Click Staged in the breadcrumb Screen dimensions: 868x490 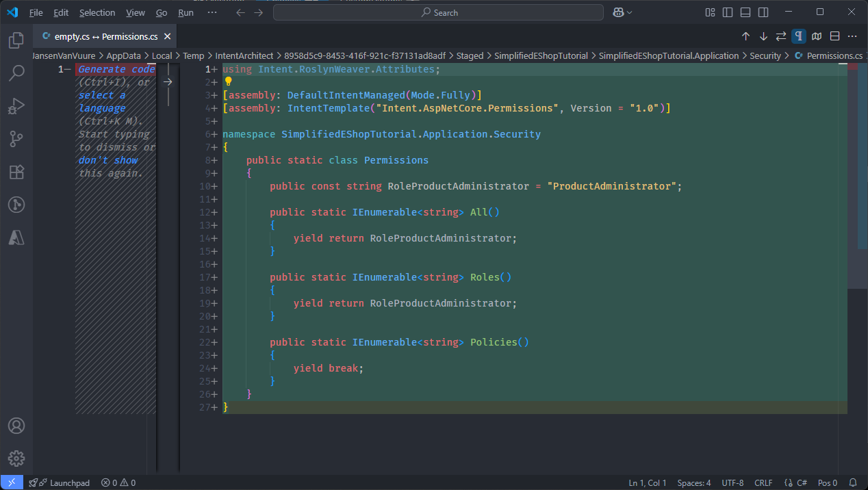pyautogui.click(x=470, y=56)
